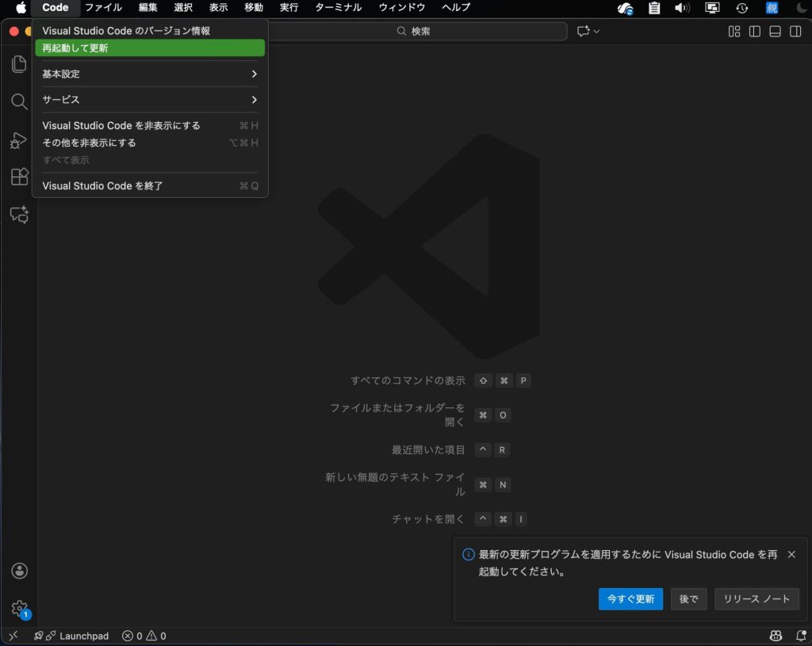The width and height of the screenshot is (812, 646).
Task: Expand the 基本設定 submenu
Action: [x=149, y=74]
